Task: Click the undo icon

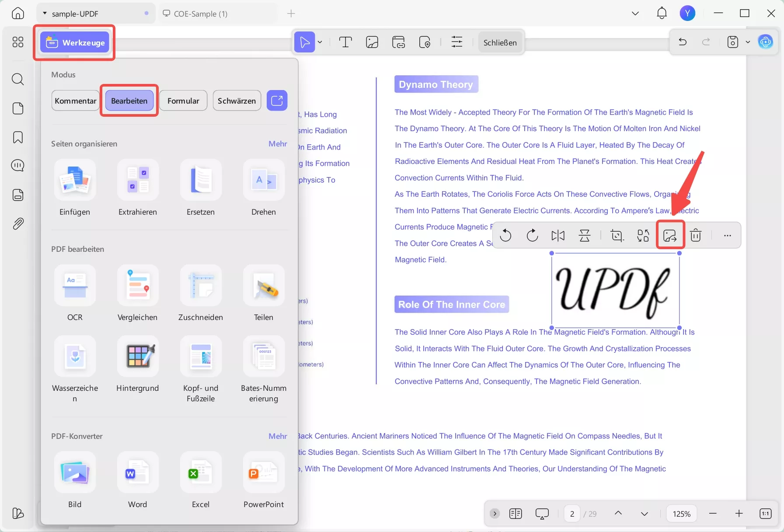Action: pos(683,42)
